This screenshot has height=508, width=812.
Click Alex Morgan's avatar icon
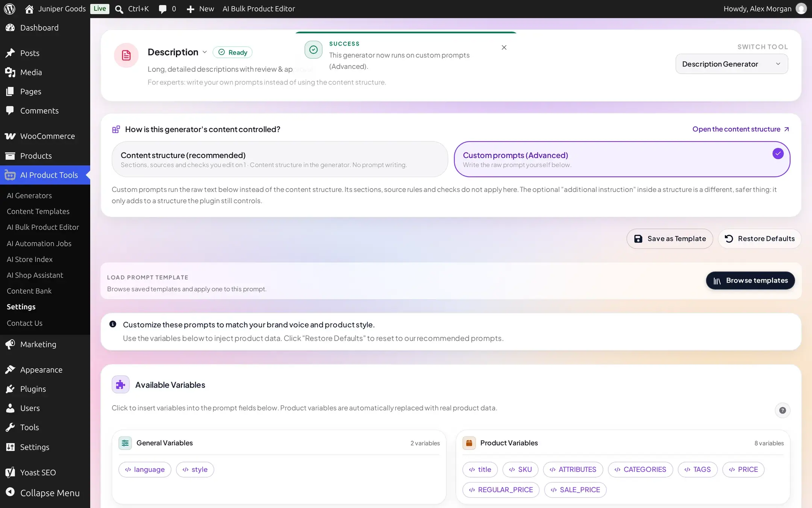click(x=801, y=9)
